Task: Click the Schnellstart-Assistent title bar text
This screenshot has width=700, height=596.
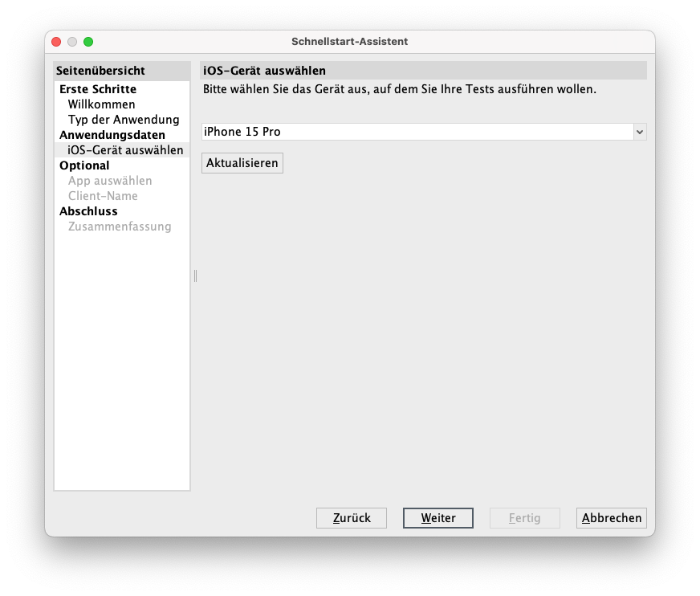Action: 349,42
